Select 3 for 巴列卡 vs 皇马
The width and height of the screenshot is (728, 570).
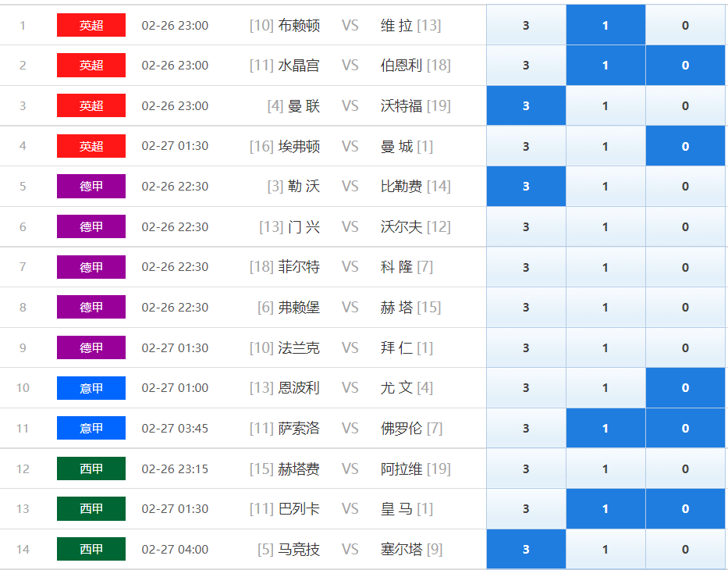[x=526, y=508]
